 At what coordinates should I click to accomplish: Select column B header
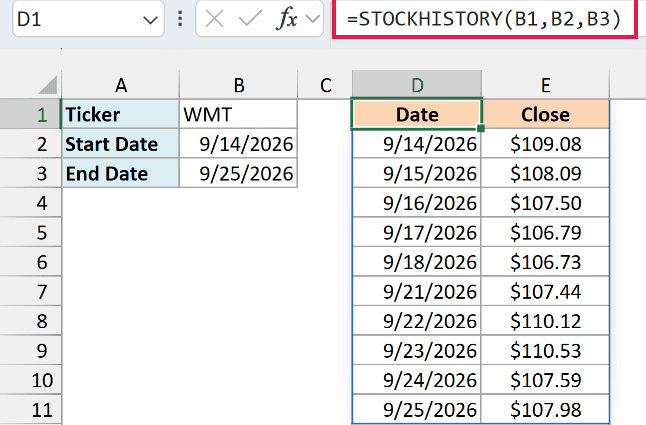click(239, 85)
